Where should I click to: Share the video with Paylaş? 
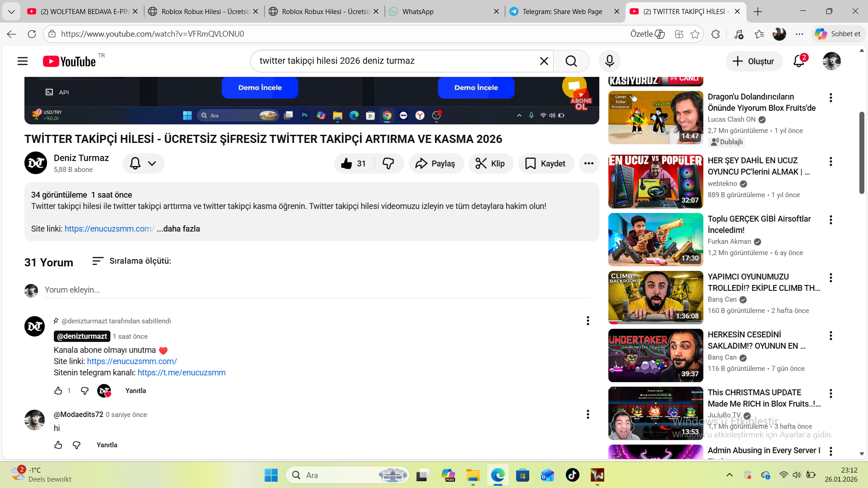[x=436, y=164]
